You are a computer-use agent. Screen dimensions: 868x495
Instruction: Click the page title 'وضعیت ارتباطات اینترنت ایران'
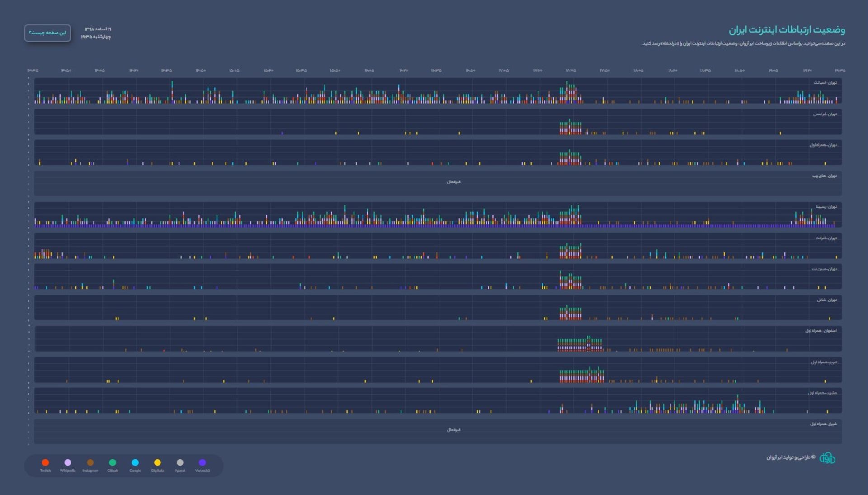tap(787, 30)
